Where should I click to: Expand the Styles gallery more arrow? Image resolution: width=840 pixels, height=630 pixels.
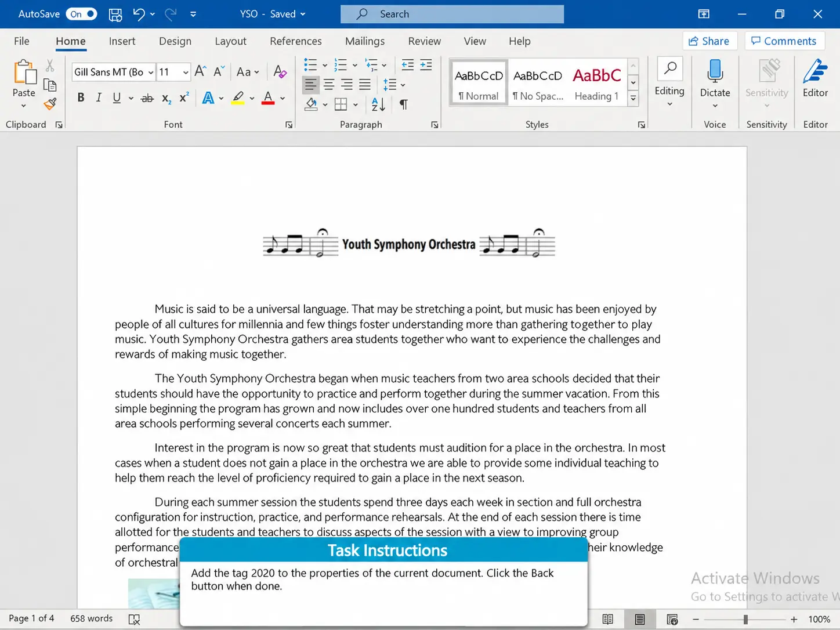point(633,99)
